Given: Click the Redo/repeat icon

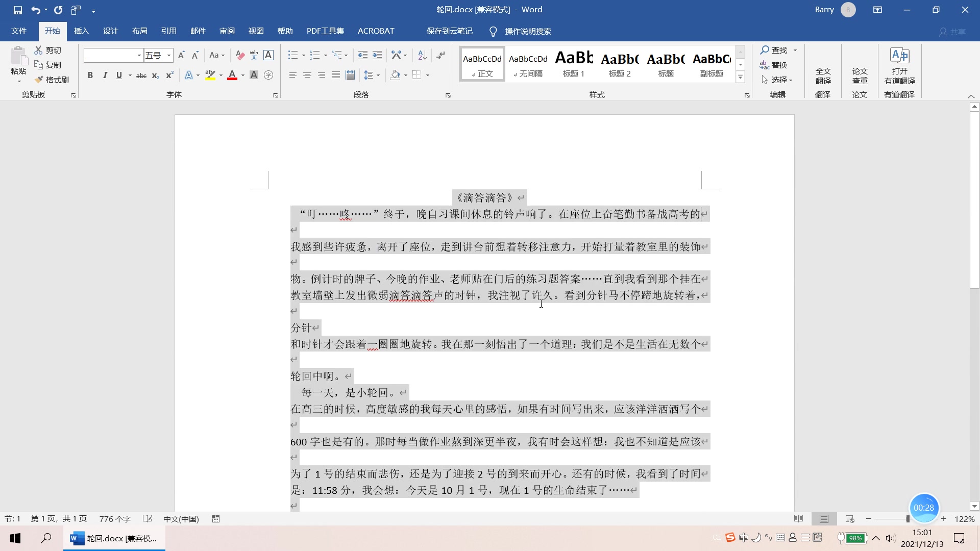Looking at the screenshot, I should pos(58,10).
